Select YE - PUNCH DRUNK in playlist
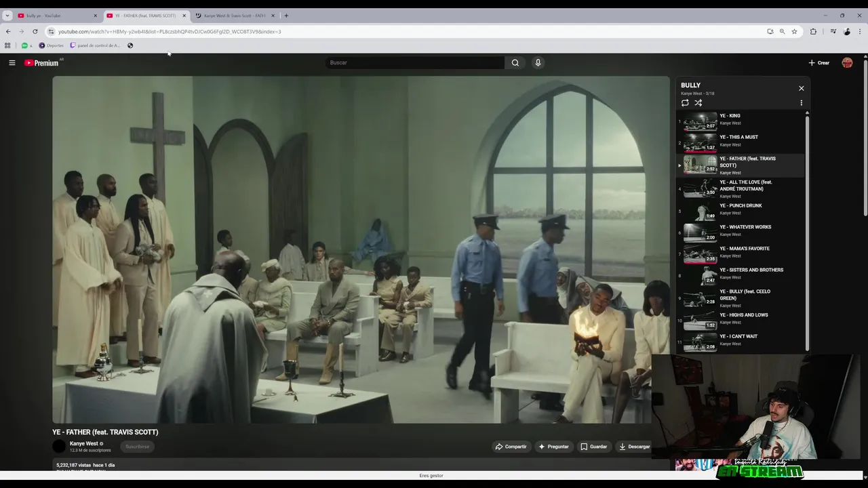 pyautogui.click(x=740, y=211)
